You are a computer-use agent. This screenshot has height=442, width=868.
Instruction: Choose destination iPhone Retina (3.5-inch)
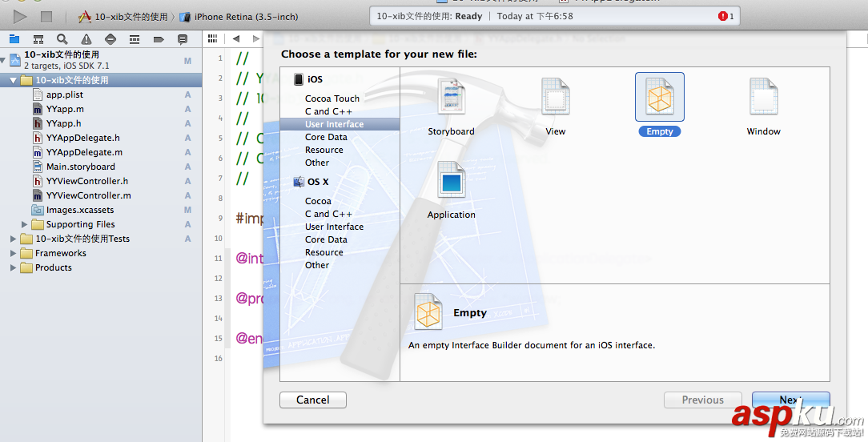(239, 17)
